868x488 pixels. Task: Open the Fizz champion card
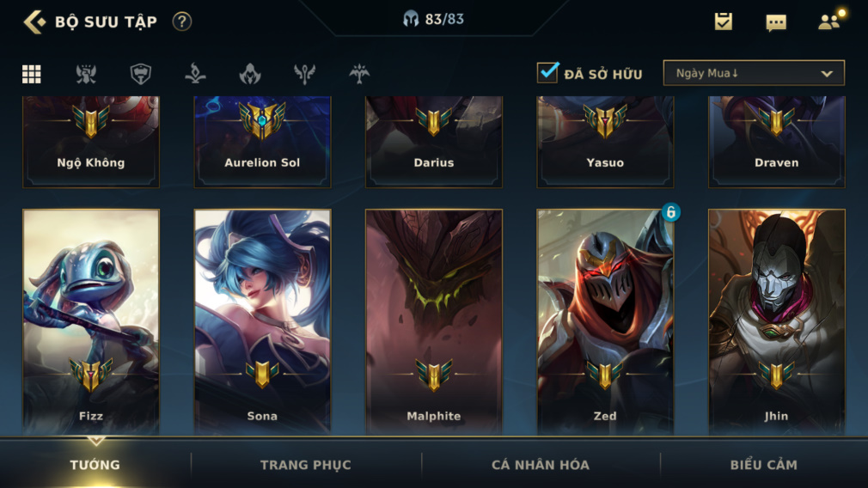(91, 321)
